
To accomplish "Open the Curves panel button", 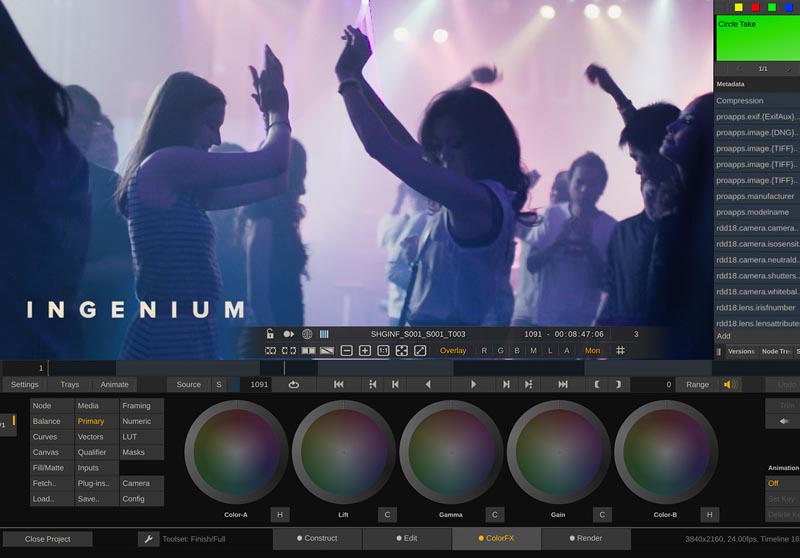I will point(45,437).
